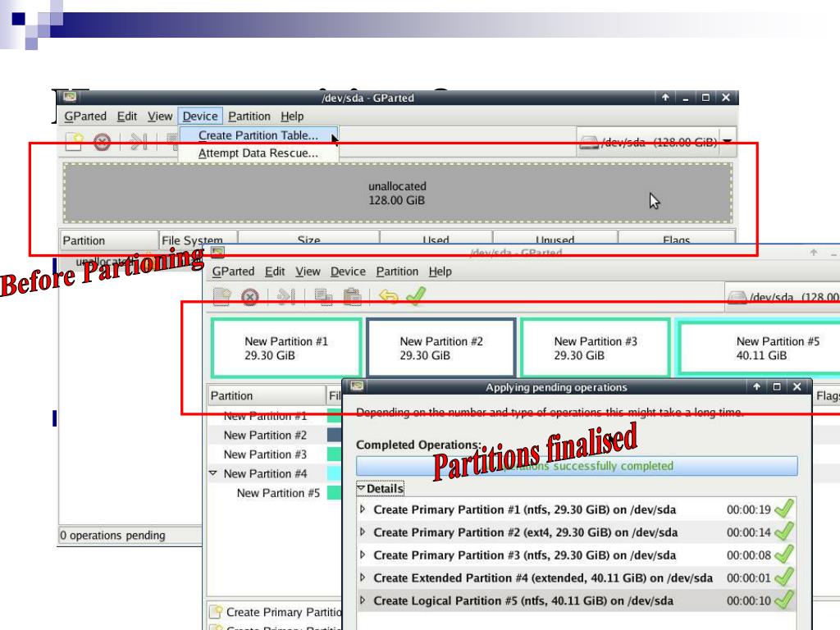Screen dimensions: 840x630
Task: Click New partition icon in front GParted window
Action: 221,296
